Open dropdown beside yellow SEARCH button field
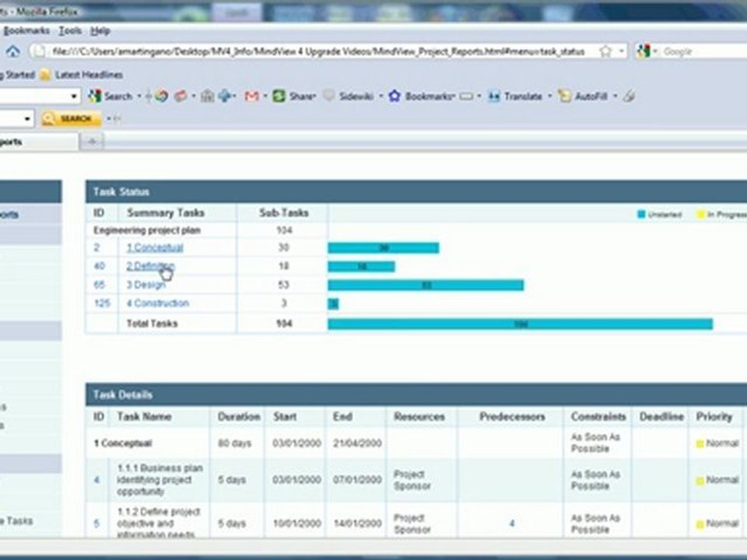 coord(27,118)
